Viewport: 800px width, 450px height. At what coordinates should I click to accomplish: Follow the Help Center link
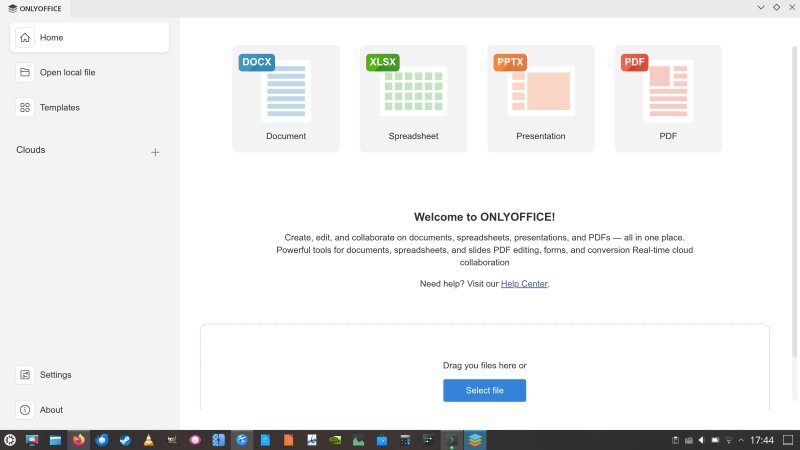(x=524, y=284)
